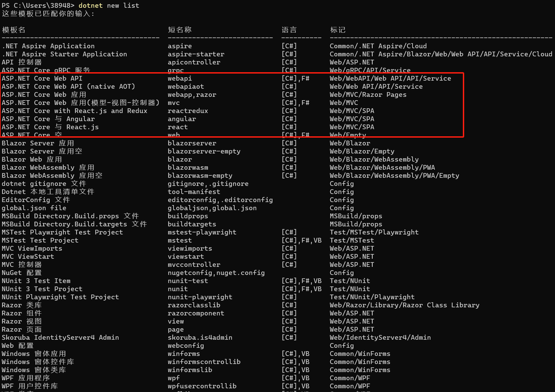
Task: Click the 'mstest' short name
Action: click(180, 240)
